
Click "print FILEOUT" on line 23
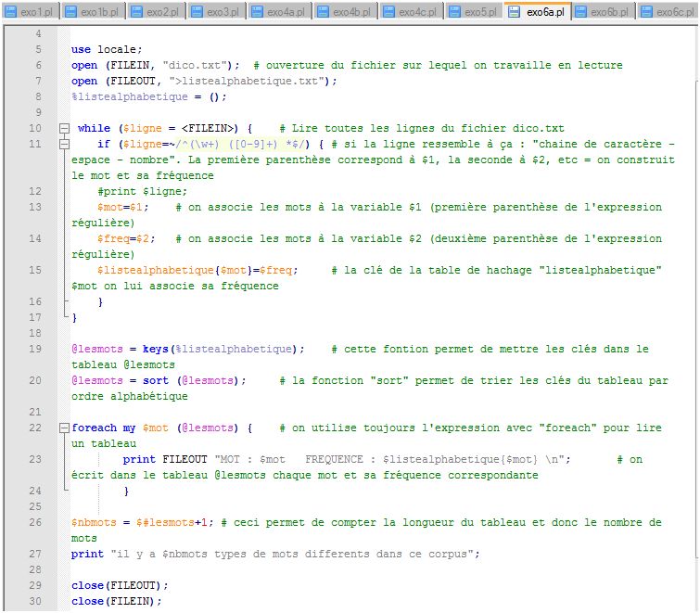pos(165,459)
